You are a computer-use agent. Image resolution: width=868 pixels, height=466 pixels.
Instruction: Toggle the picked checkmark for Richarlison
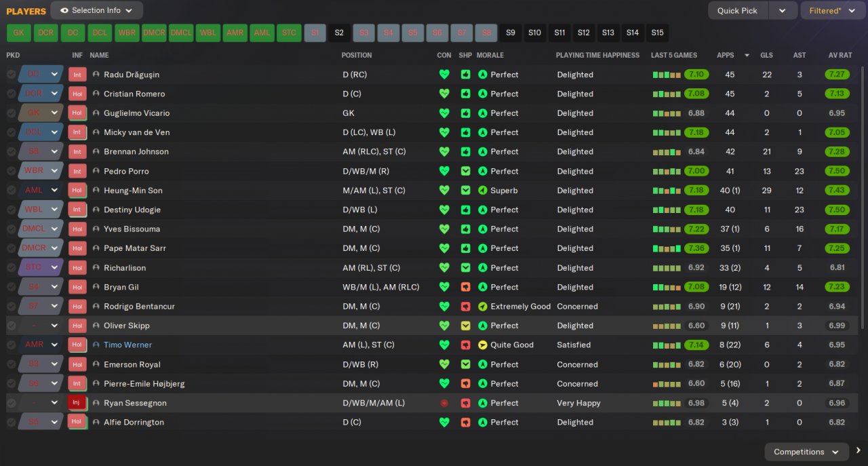point(11,267)
